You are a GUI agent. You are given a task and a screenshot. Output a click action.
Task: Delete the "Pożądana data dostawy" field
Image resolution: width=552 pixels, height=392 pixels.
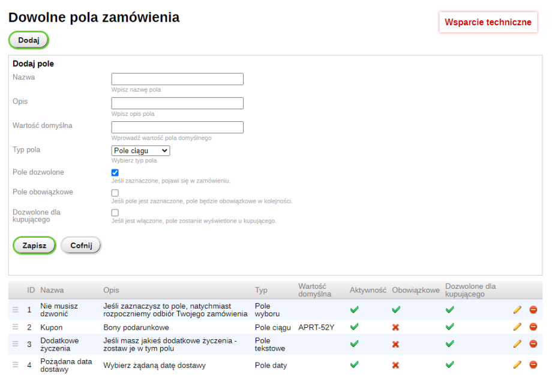pyautogui.click(x=534, y=364)
